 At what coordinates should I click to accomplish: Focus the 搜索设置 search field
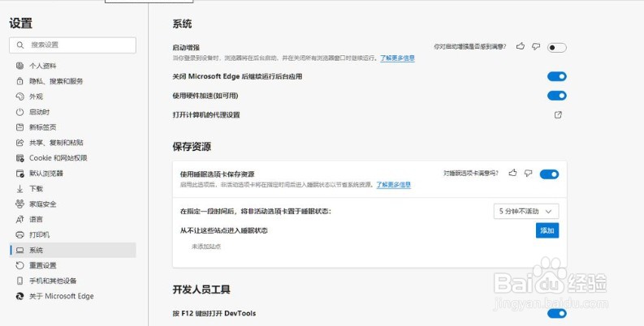tap(73, 45)
